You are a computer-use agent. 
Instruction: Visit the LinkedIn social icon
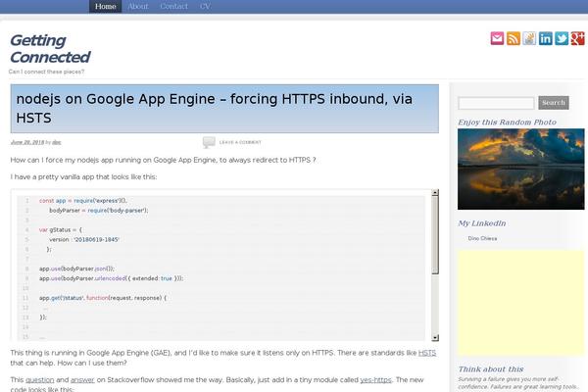click(x=546, y=38)
